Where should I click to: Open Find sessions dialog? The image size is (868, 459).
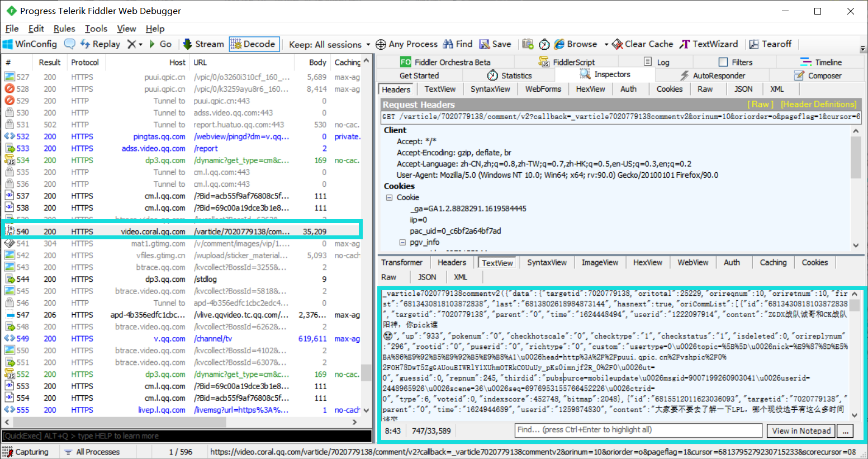pos(458,44)
